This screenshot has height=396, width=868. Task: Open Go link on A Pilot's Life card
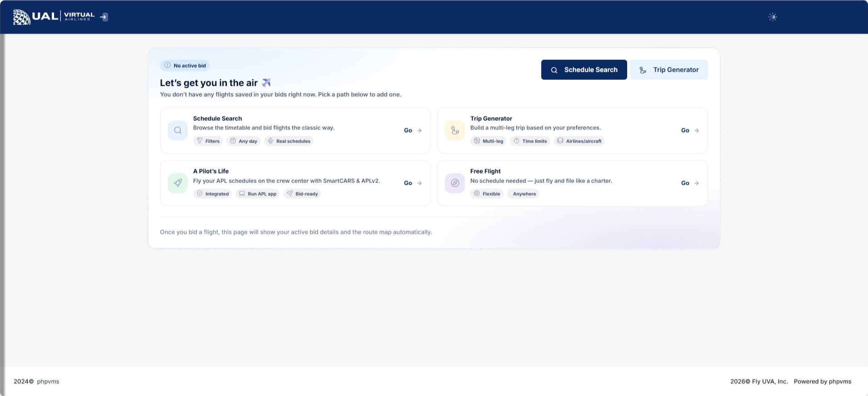pos(413,183)
